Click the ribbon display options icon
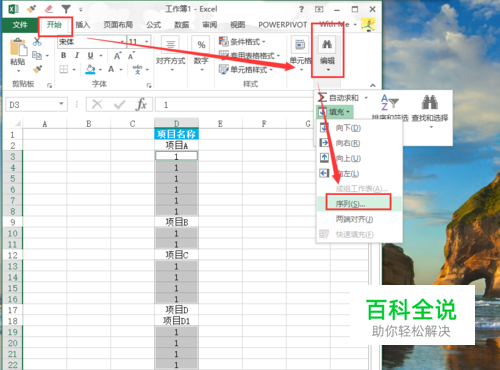Screen dimensions: 500x370 coord(319,9)
